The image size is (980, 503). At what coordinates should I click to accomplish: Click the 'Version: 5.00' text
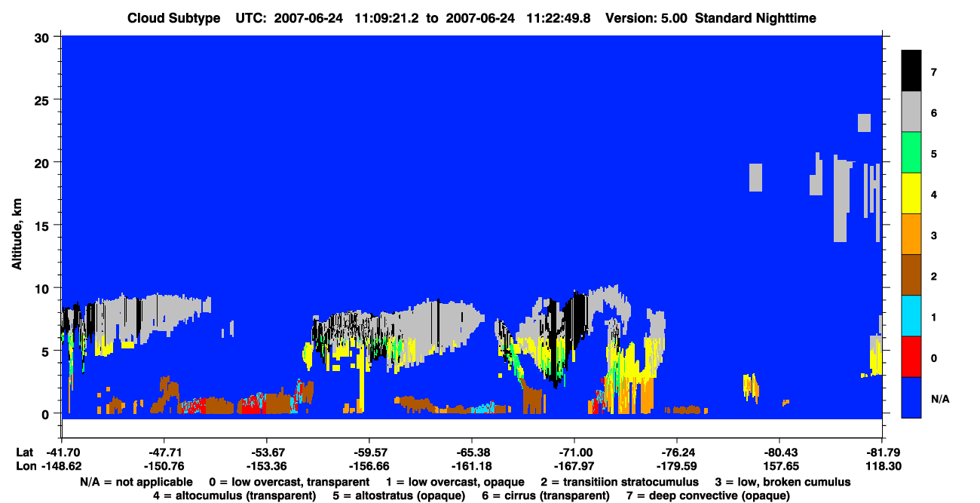point(645,18)
